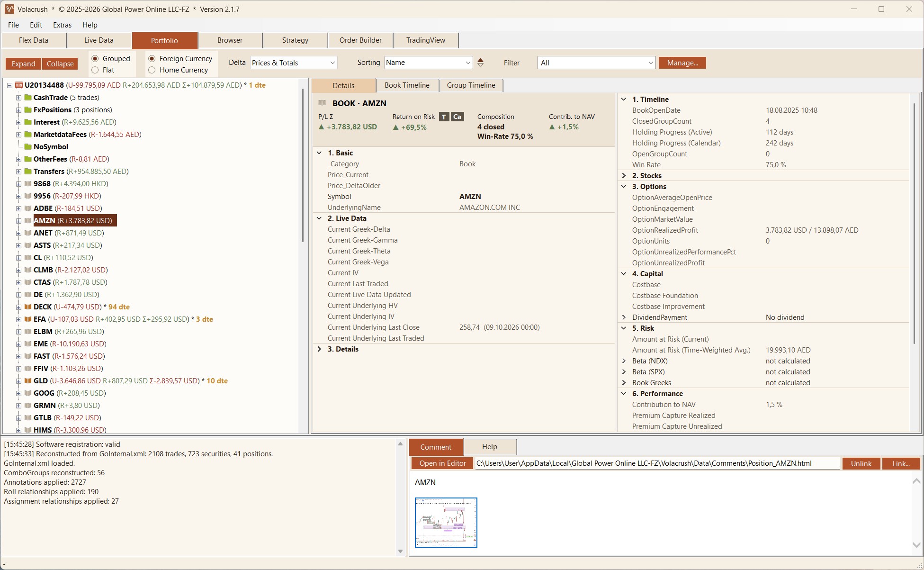924x570 pixels.
Task: Select the Foreign Currency radio option
Action: (x=152, y=59)
